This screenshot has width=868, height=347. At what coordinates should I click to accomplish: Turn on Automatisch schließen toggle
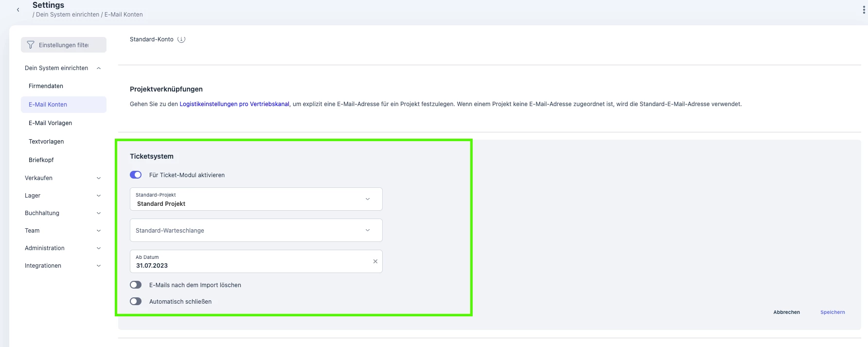pyautogui.click(x=136, y=301)
